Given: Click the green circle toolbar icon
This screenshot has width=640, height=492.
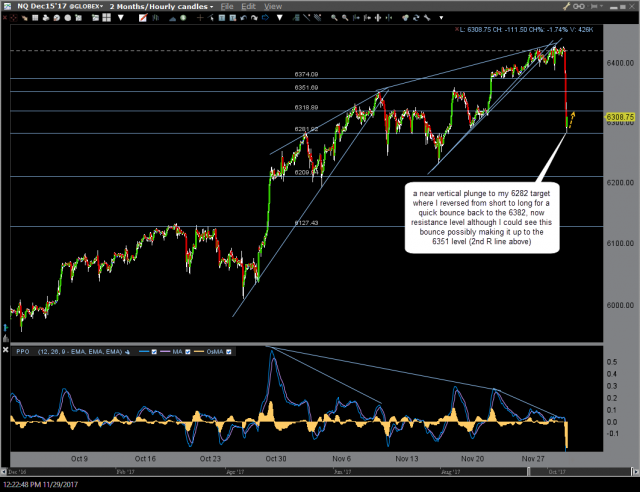Looking at the screenshot, I should coord(183,18).
